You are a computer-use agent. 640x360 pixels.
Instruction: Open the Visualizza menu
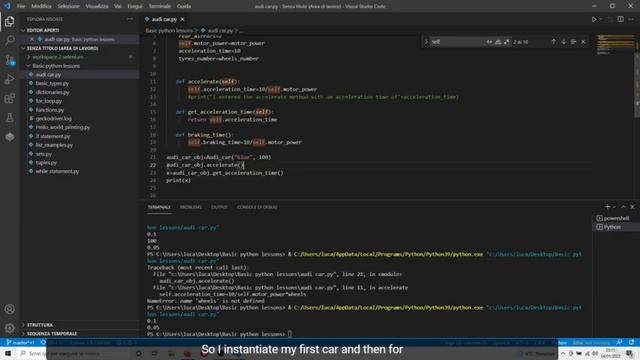[x=97, y=6]
